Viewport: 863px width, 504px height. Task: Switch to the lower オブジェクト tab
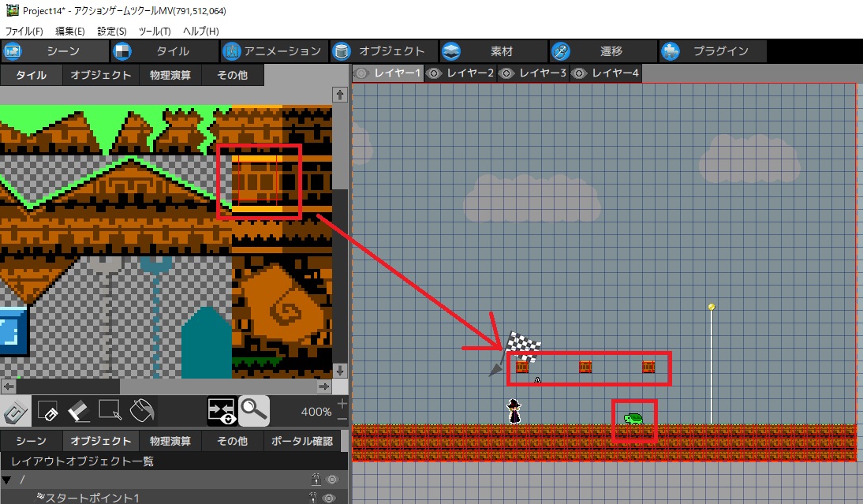coord(101,441)
